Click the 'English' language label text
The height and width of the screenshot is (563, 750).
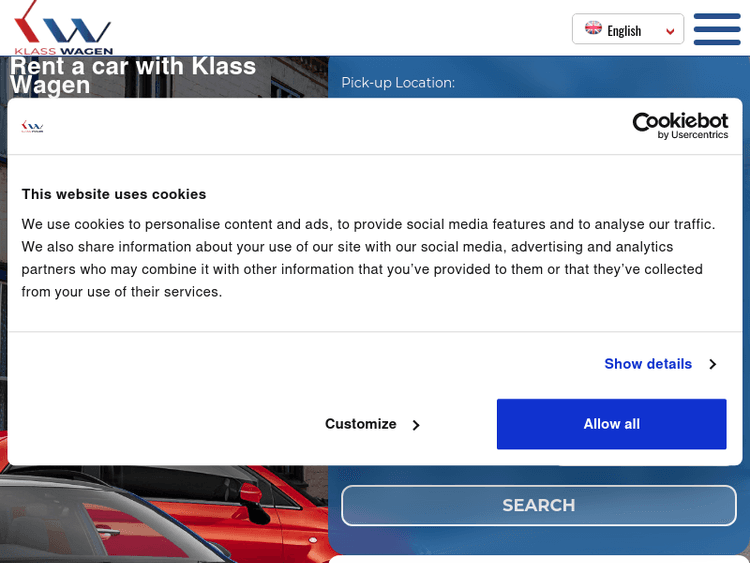624,31
